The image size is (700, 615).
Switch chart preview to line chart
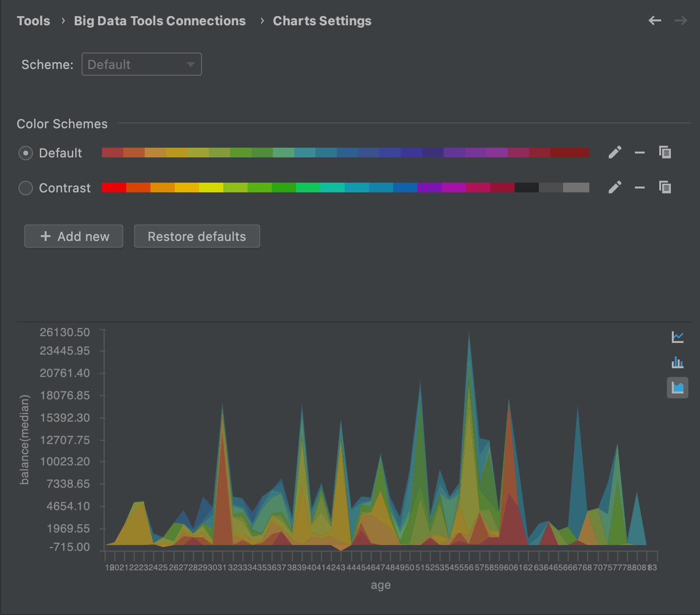pos(678,337)
